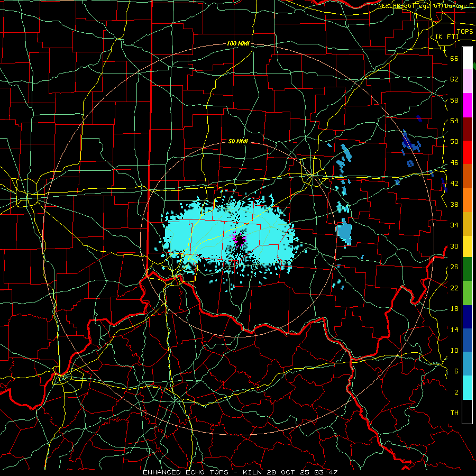The width and height of the screenshot is (476, 476).
Task: Click the black TH legend swatch
Action: point(467,411)
